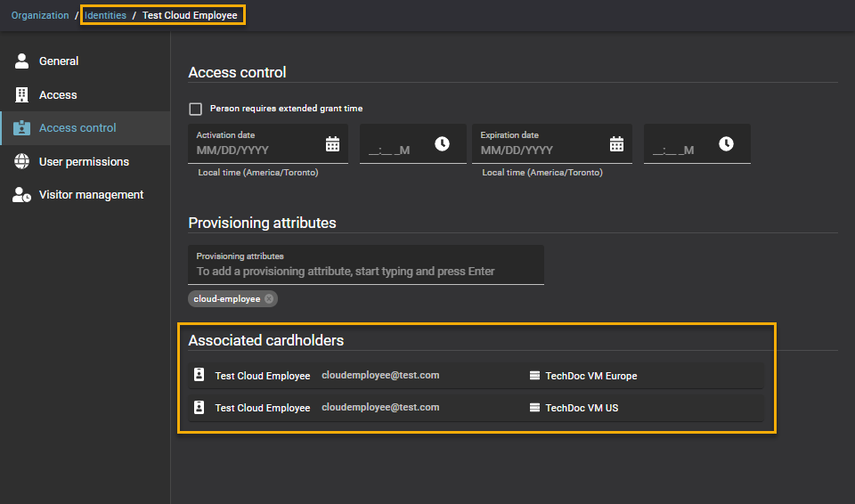Click the Provisioning attributes input field

pyautogui.click(x=365, y=271)
